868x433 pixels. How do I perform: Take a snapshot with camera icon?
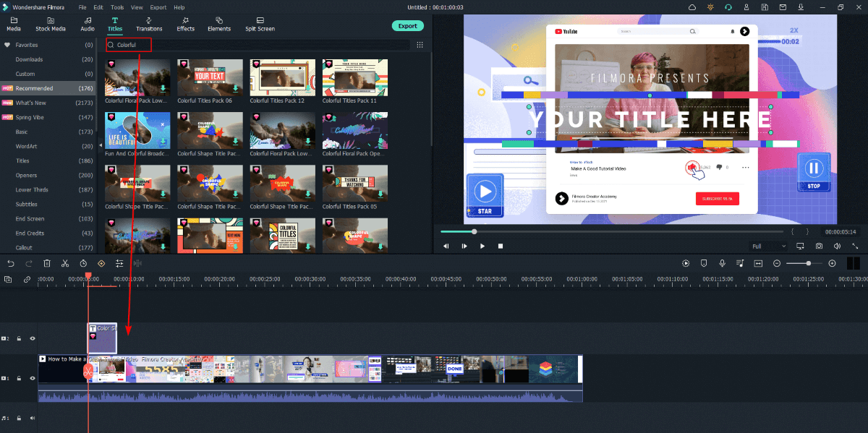[819, 246]
